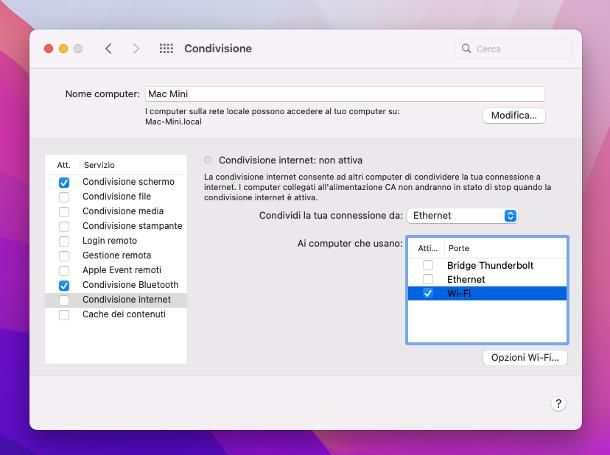Open help with question mark button

click(558, 404)
